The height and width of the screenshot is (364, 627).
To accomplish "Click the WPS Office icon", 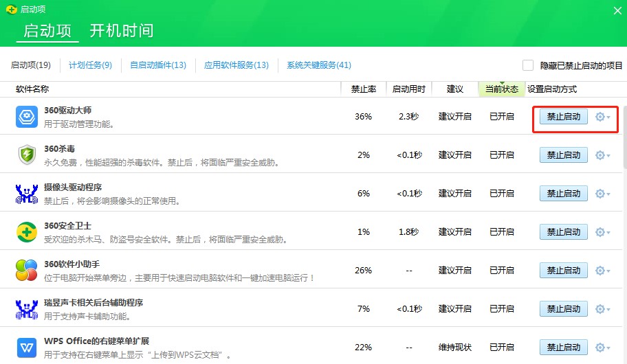I will point(27,348).
